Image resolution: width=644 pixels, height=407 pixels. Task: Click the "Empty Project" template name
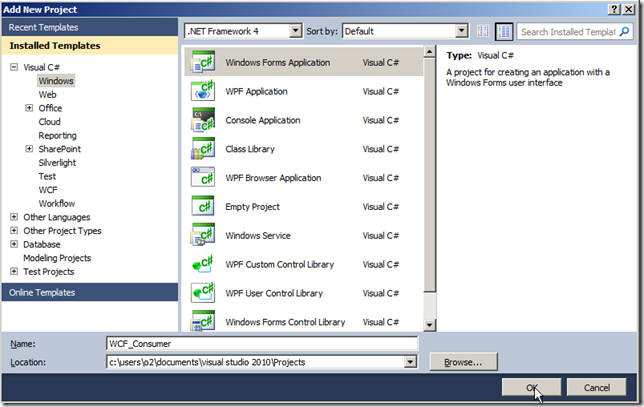click(252, 207)
